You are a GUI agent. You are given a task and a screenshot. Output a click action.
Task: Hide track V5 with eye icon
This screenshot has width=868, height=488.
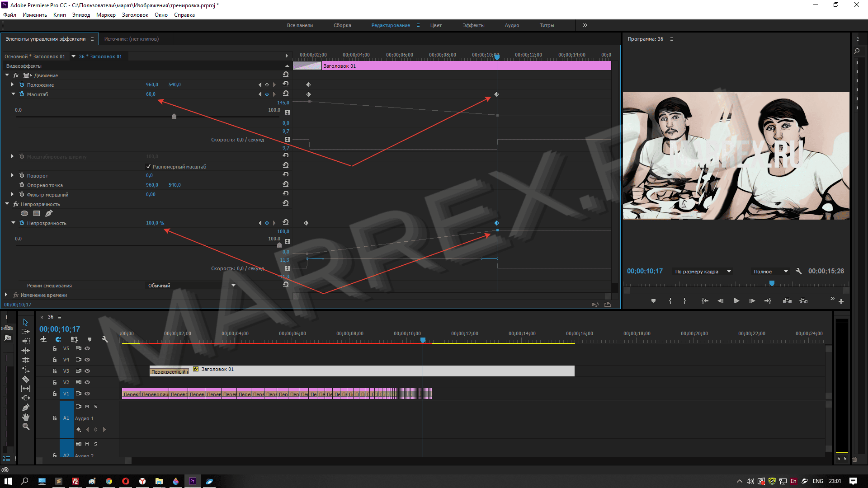87,348
